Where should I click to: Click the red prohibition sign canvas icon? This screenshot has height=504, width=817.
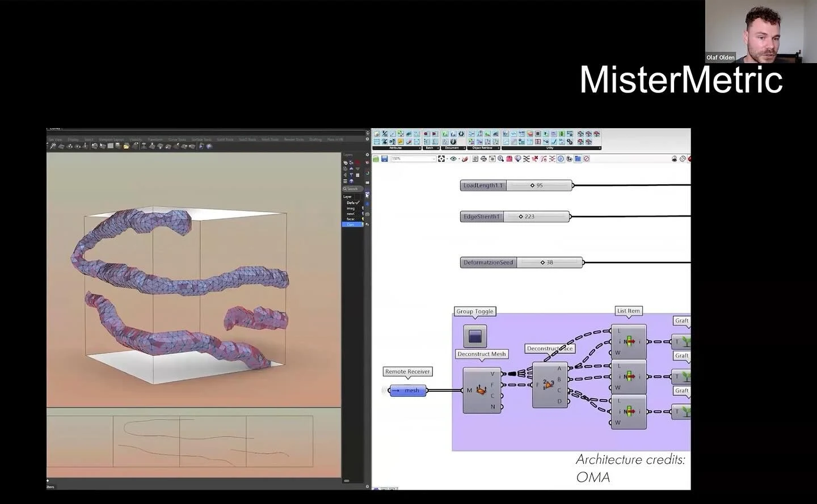pyautogui.click(x=586, y=159)
